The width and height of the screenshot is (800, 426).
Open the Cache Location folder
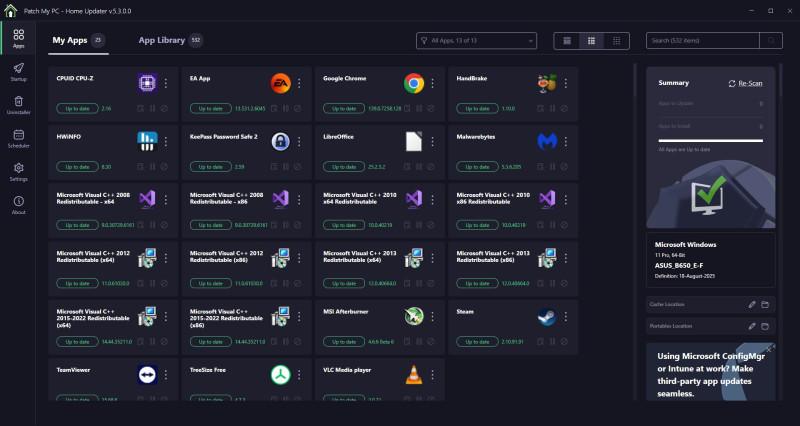pos(765,305)
